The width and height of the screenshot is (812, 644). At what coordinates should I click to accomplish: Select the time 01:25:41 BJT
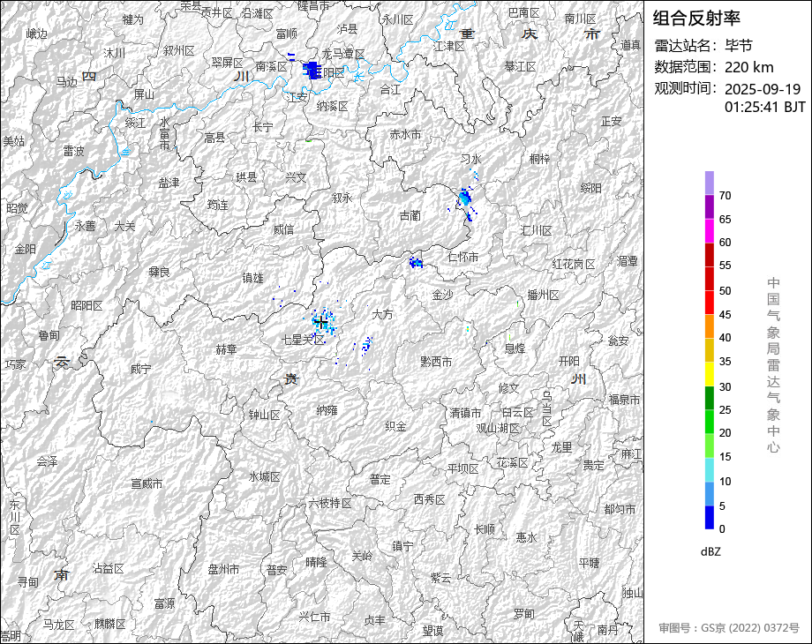(x=765, y=107)
